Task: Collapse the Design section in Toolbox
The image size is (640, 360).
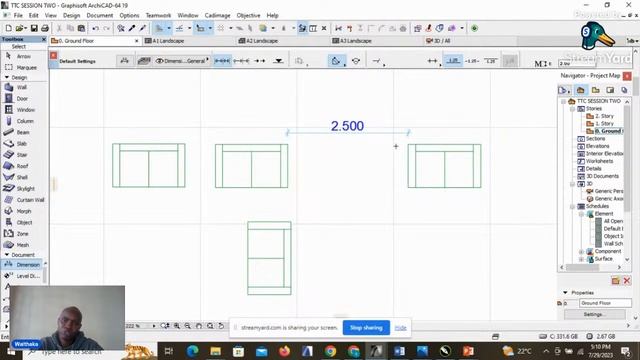Action: click(x=7, y=77)
